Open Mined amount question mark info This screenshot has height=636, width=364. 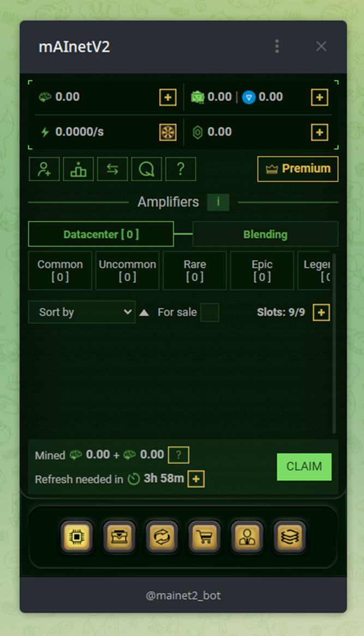[178, 455]
